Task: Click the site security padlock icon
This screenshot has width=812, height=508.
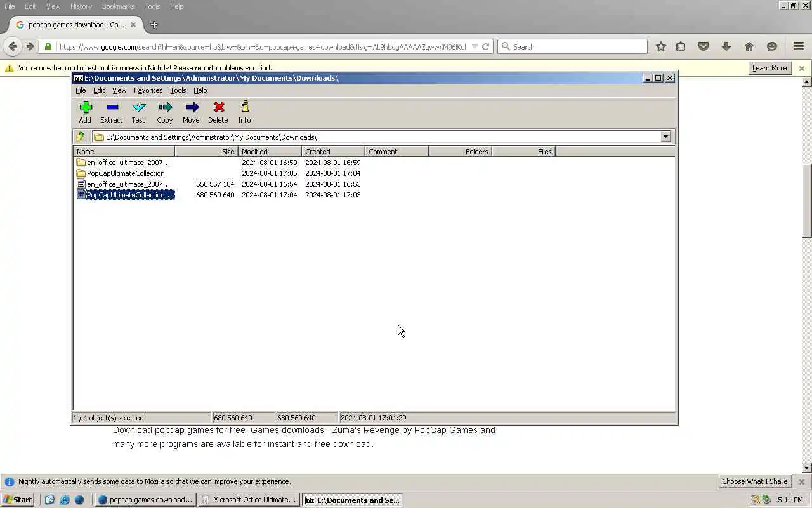Action: click(48, 46)
